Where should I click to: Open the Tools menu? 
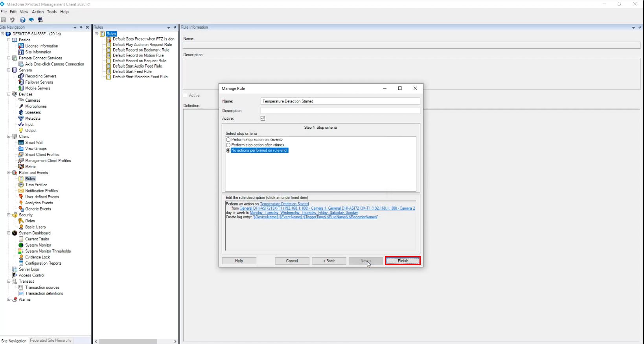[x=52, y=12]
